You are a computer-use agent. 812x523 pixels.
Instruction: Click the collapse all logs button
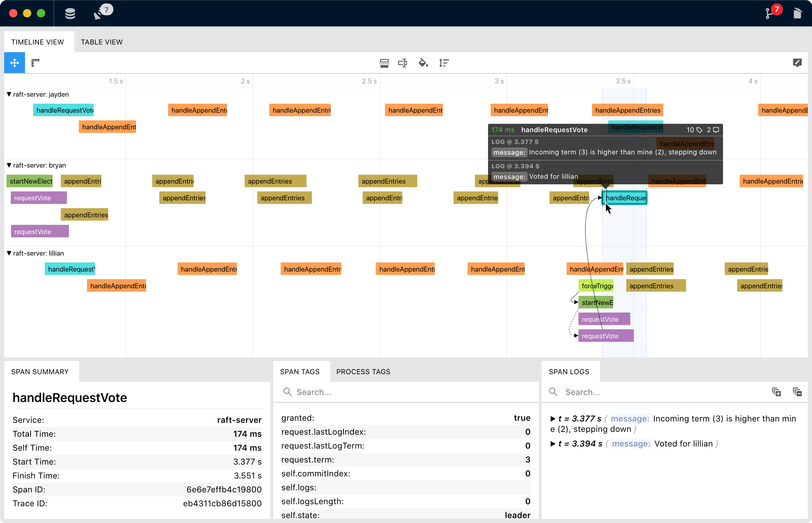[797, 392]
